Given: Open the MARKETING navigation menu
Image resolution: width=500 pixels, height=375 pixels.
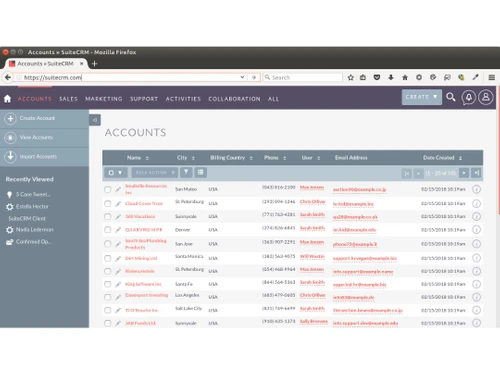Looking at the screenshot, I should point(104,99).
